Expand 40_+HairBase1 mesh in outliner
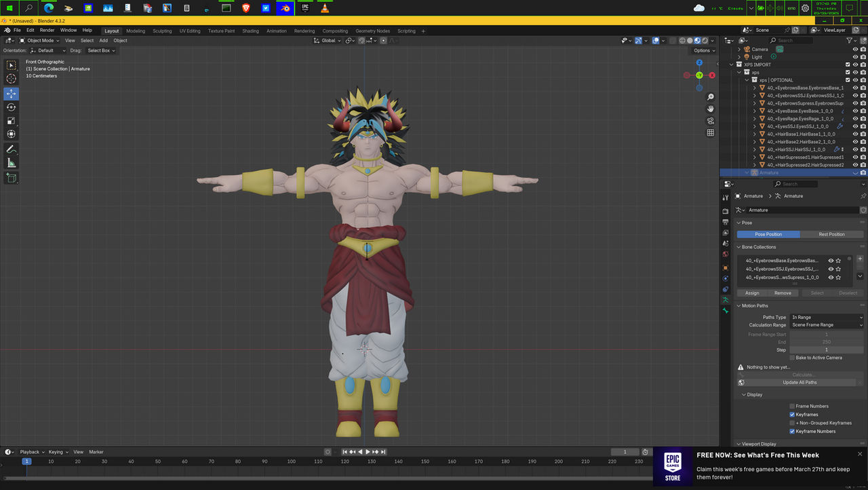Viewport: 868px width, 490px height. point(755,134)
